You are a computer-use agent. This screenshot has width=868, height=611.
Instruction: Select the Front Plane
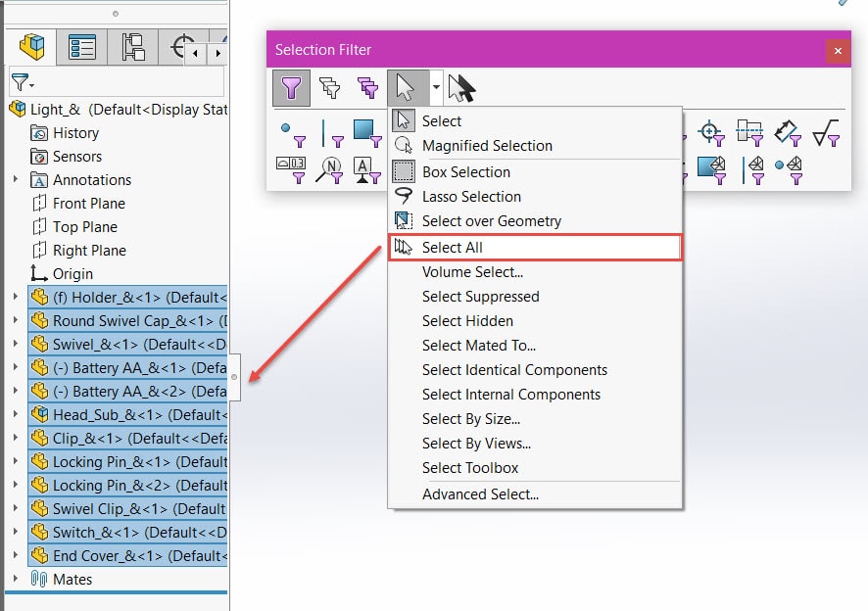pyautogui.click(x=78, y=204)
